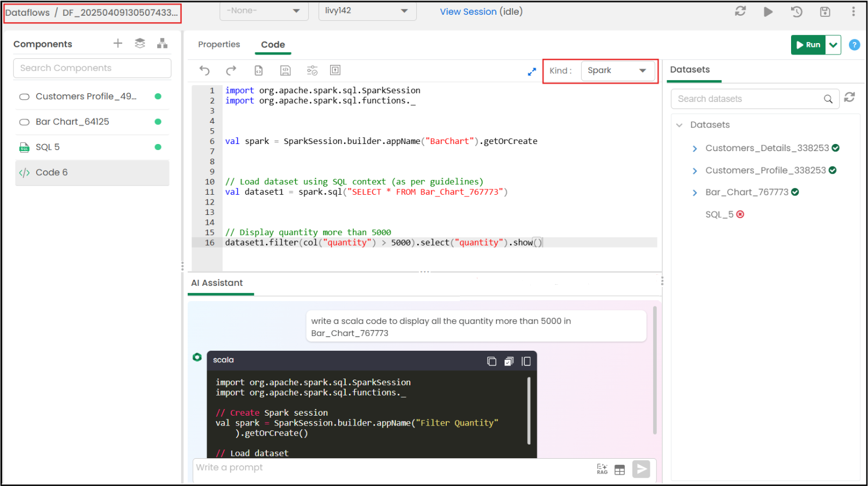
Task: Open the Kind dropdown showing Spark
Action: 618,71
